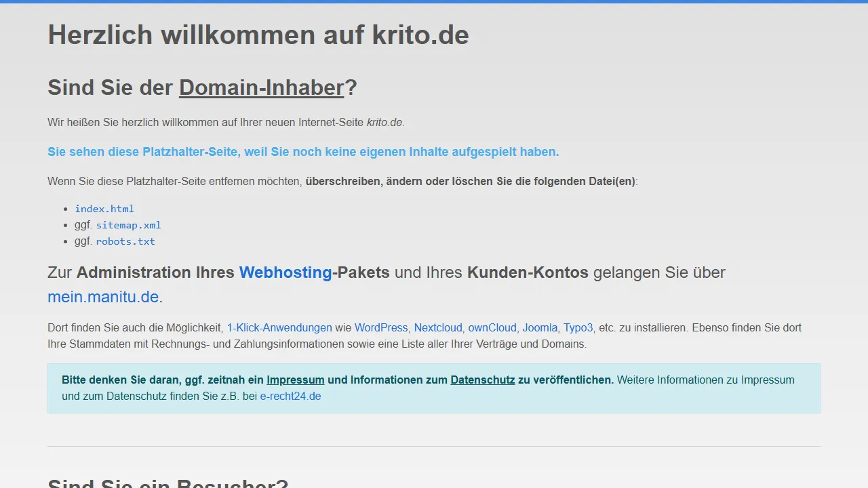Open the Datenschutz link in notice box
The image size is (868, 488).
tap(483, 380)
